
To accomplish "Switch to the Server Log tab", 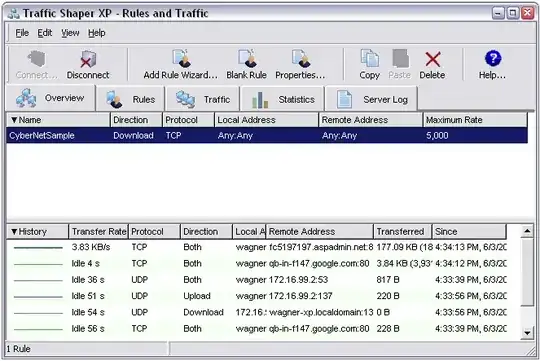I will coord(371,100).
